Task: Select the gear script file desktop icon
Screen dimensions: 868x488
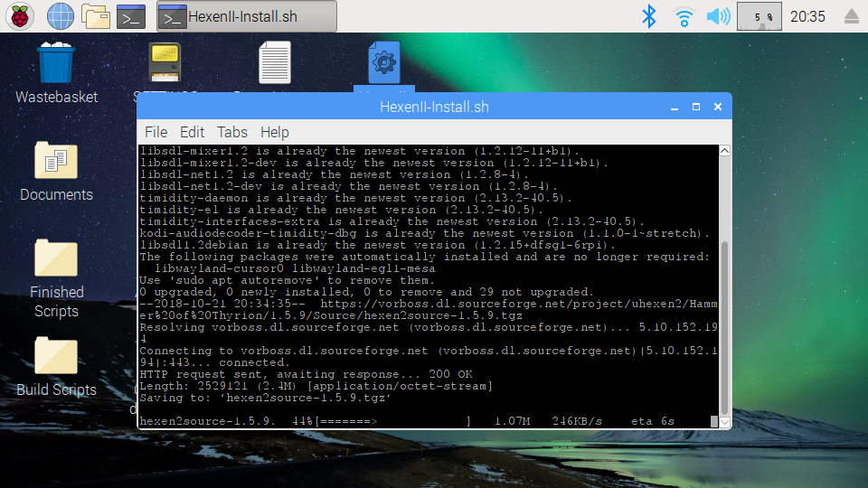Action: [384, 62]
